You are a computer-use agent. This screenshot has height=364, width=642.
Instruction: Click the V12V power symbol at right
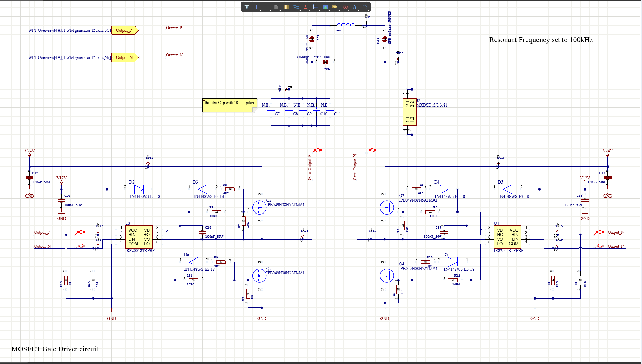click(x=585, y=179)
